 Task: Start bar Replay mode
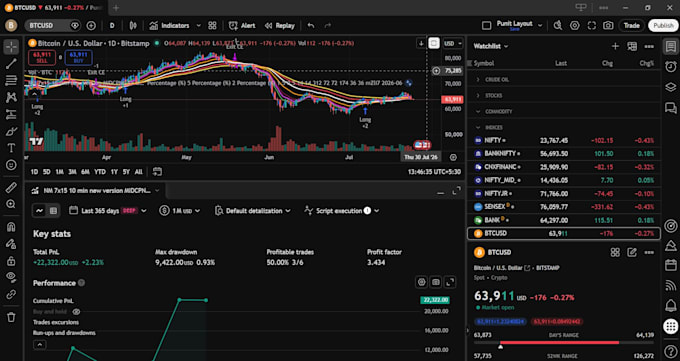point(280,26)
